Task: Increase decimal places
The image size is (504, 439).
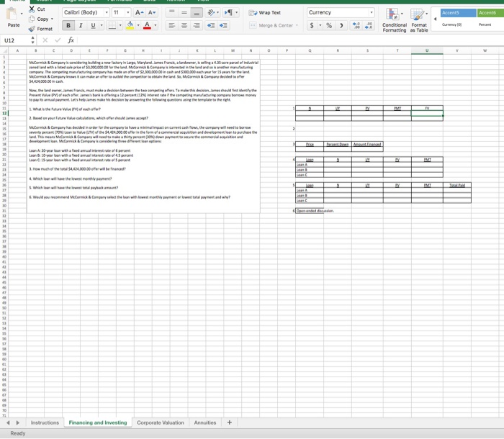Action: [356, 25]
